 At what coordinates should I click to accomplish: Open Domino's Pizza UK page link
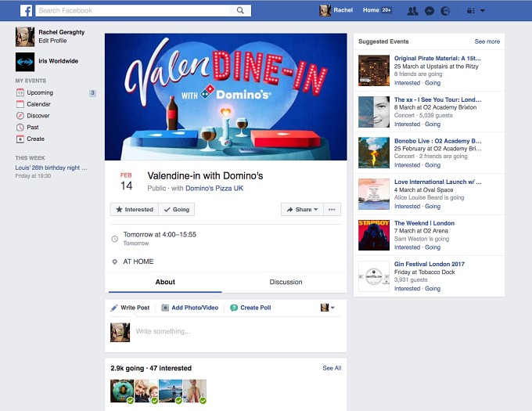pos(214,189)
